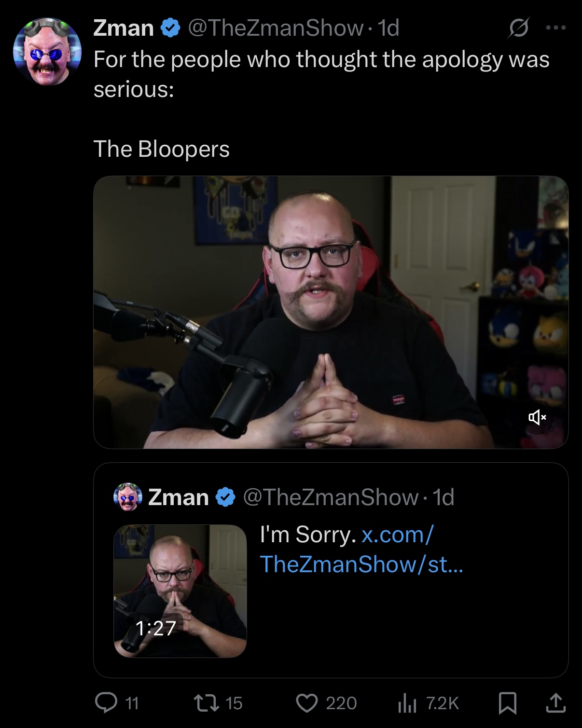Image resolution: width=582 pixels, height=728 pixels.
Task: Bookmark this post
Action: pos(507,703)
